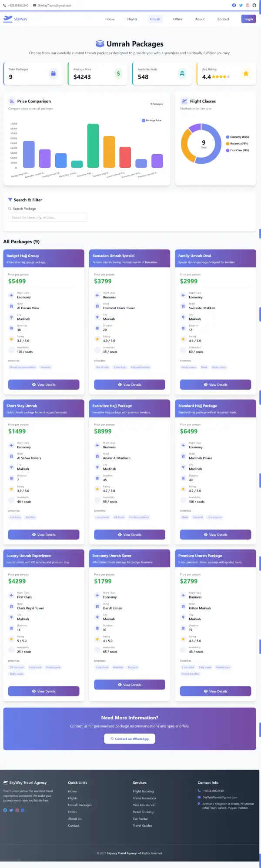Toggle the Economy (56%) legend item

click(238, 137)
